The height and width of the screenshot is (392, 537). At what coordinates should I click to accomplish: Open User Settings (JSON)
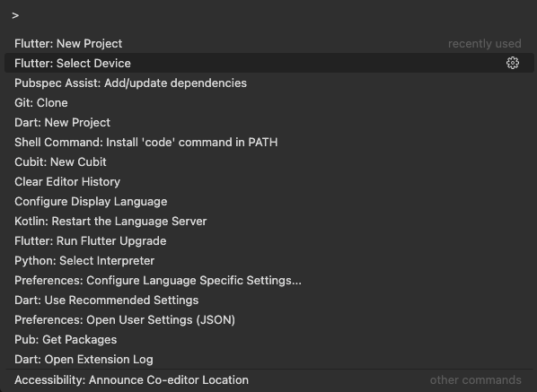[x=269, y=320]
